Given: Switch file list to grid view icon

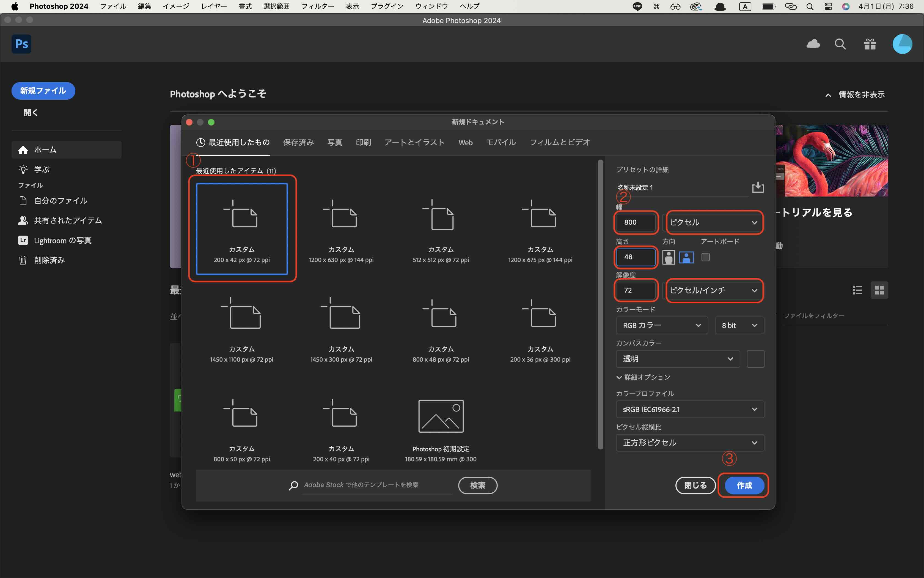Looking at the screenshot, I should [x=879, y=290].
